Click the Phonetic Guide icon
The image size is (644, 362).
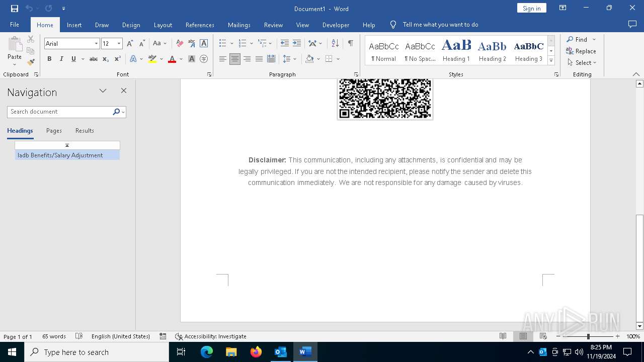pyautogui.click(x=192, y=44)
